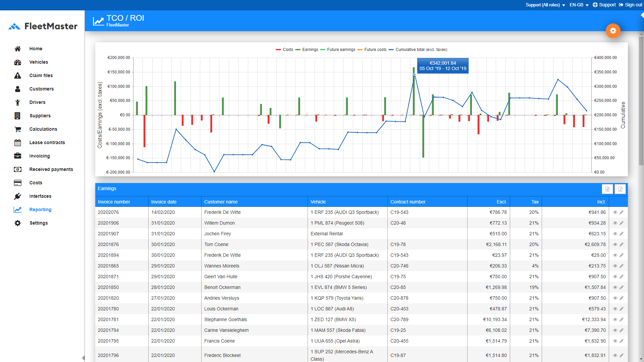Click the Lease contracts calendar icon
644x362 pixels.
[x=18, y=143]
